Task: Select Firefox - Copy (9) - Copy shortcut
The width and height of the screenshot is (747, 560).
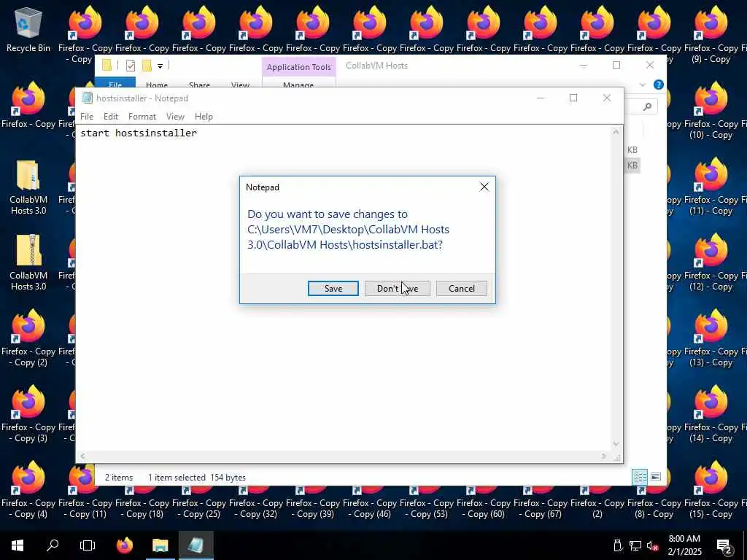Action: pos(711,35)
